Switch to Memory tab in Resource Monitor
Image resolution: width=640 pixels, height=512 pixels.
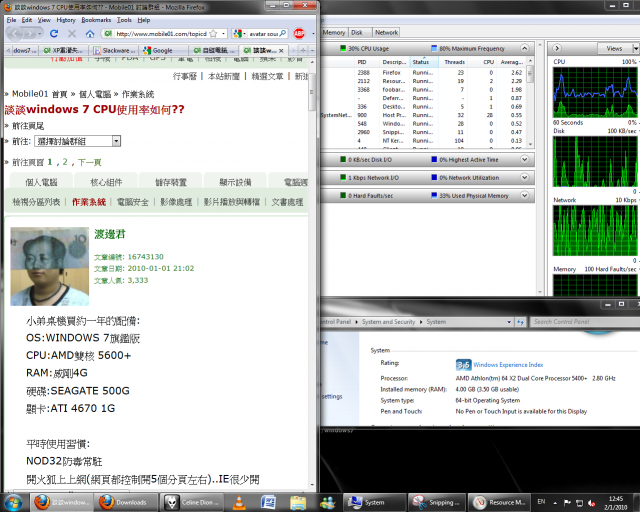point(333,32)
